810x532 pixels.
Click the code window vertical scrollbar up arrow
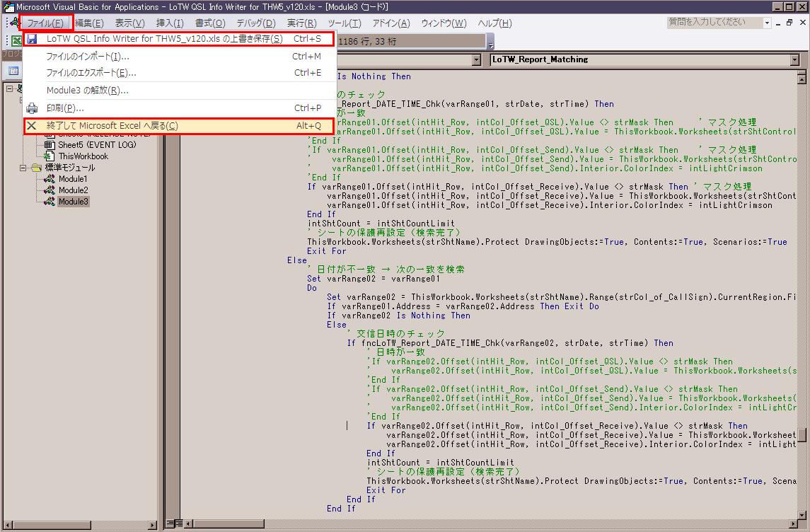[x=802, y=79]
